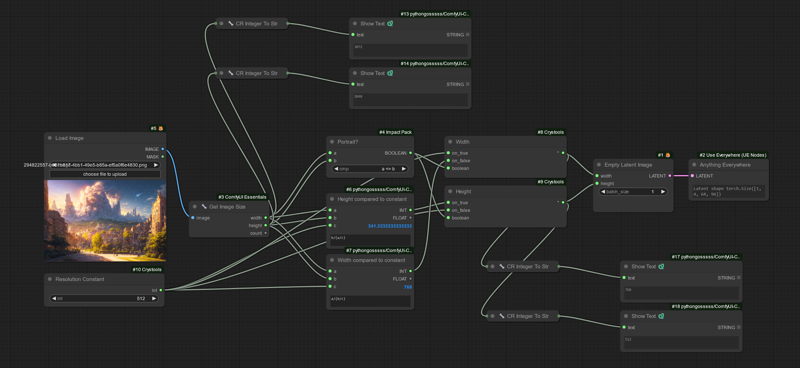Image resolution: width=800 pixels, height=368 pixels.
Task: Click next arrow on the image filename selector
Action: (x=156, y=165)
